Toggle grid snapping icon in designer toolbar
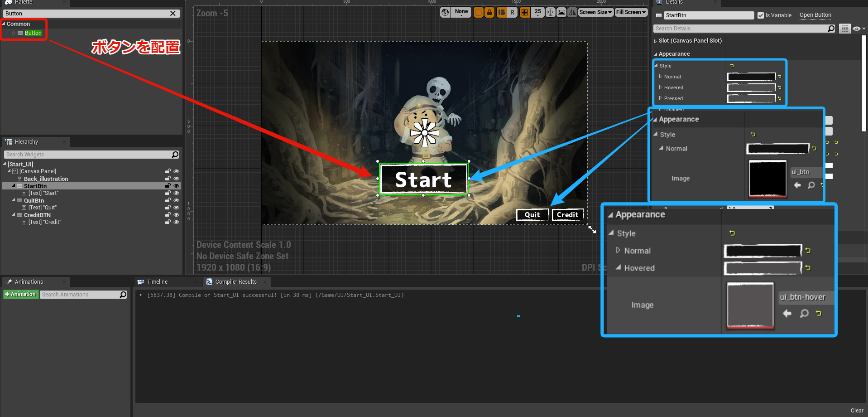Image resolution: width=868 pixels, height=417 pixels. (x=524, y=12)
